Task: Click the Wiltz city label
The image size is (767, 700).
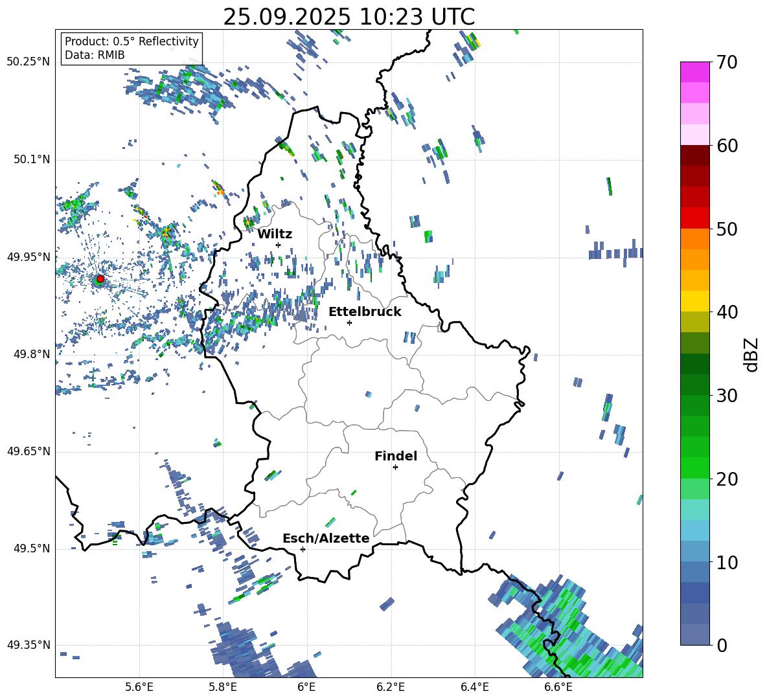Action: tap(275, 234)
